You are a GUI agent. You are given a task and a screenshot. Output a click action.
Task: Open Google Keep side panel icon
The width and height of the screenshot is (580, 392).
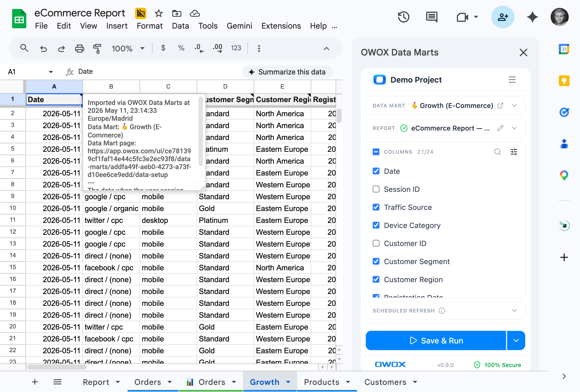point(564,81)
